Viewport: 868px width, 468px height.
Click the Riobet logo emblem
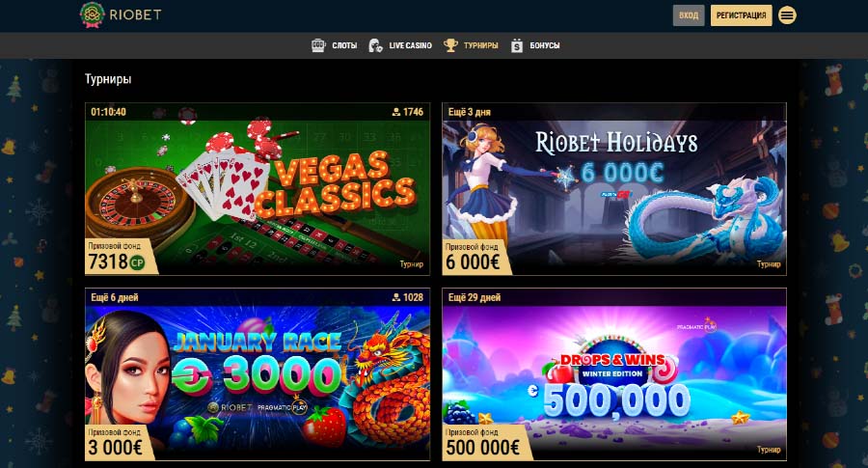point(92,14)
